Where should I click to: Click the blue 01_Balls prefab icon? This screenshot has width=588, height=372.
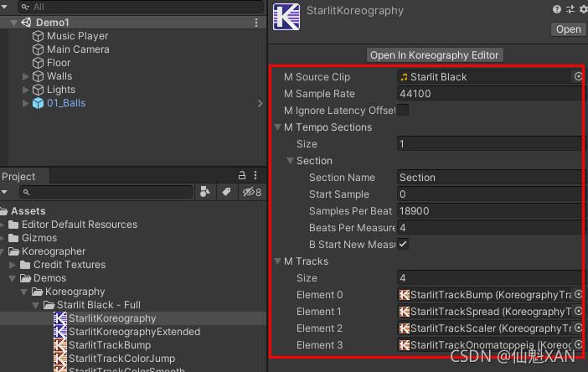[38, 103]
